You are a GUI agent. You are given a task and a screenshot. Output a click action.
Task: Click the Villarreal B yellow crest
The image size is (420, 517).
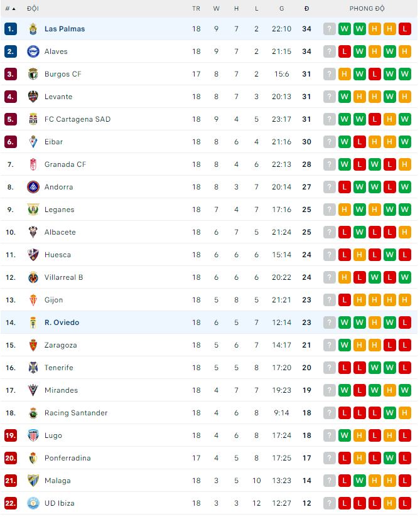point(33,277)
